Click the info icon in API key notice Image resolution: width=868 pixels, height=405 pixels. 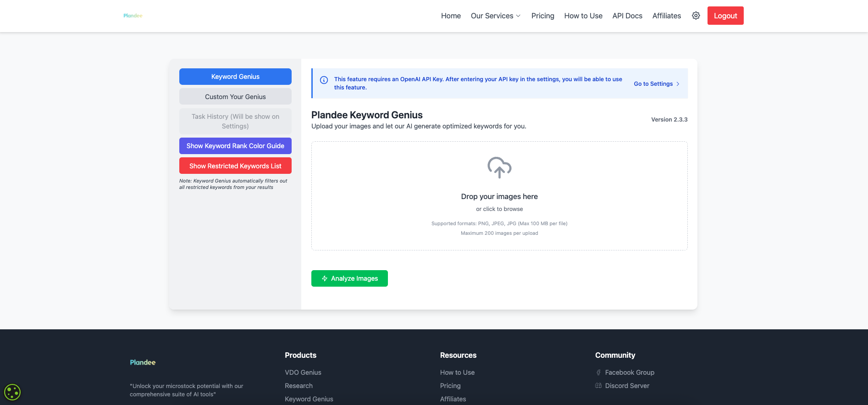tap(324, 80)
